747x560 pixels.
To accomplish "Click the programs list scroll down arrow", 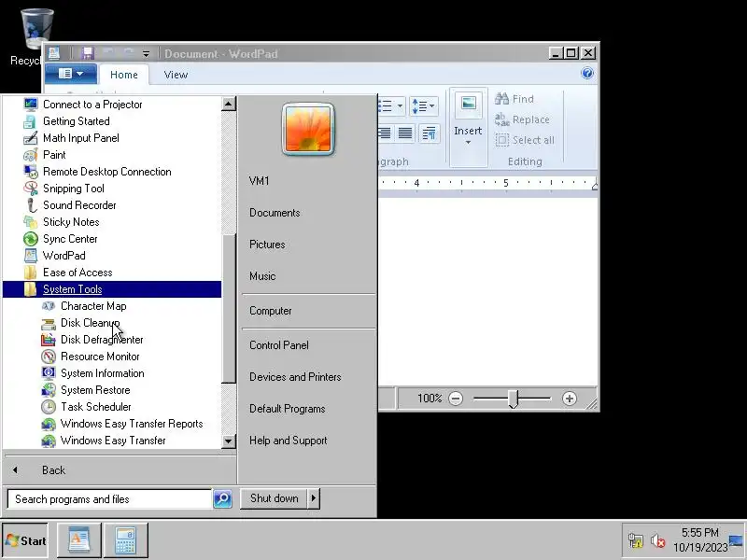I will click(229, 441).
